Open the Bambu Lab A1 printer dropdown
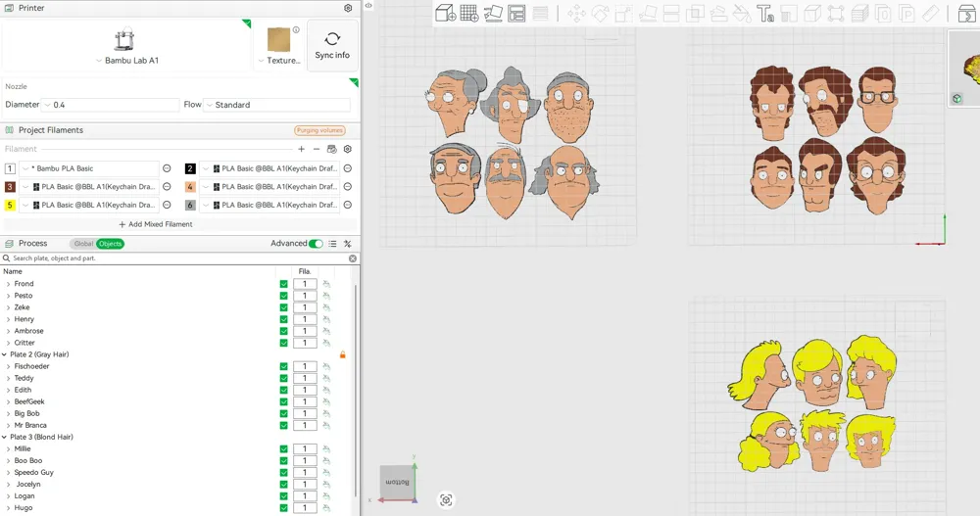Viewport: 980px width, 516px height. coord(128,61)
